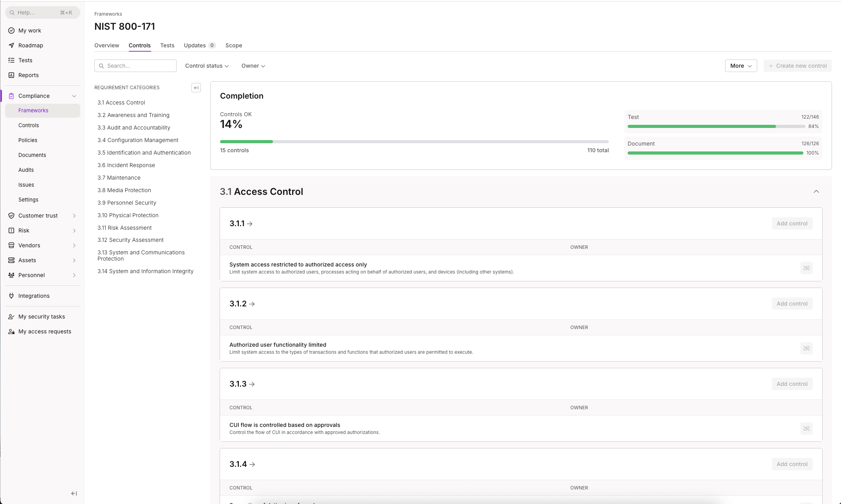This screenshot has width=841, height=504.
Task: Open the Owner filter dropdown
Action: click(253, 66)
